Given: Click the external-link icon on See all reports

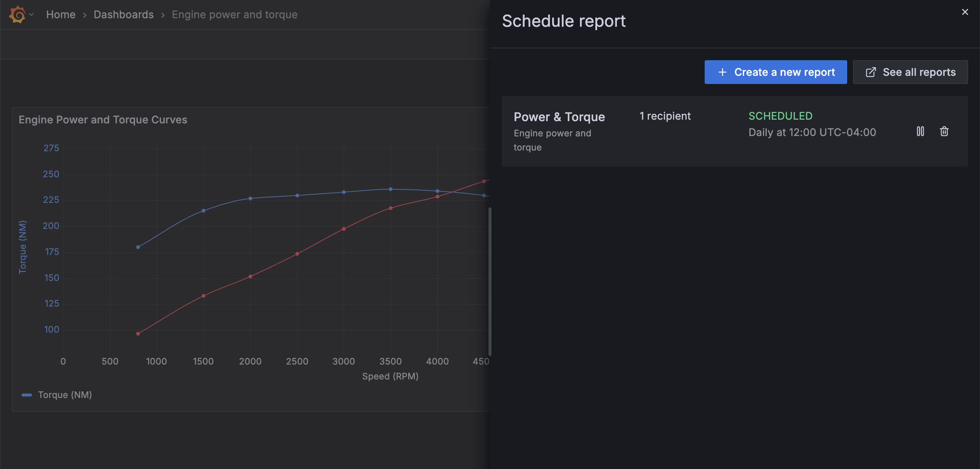Looking at the screenshot, I should (x=871, y=72).
